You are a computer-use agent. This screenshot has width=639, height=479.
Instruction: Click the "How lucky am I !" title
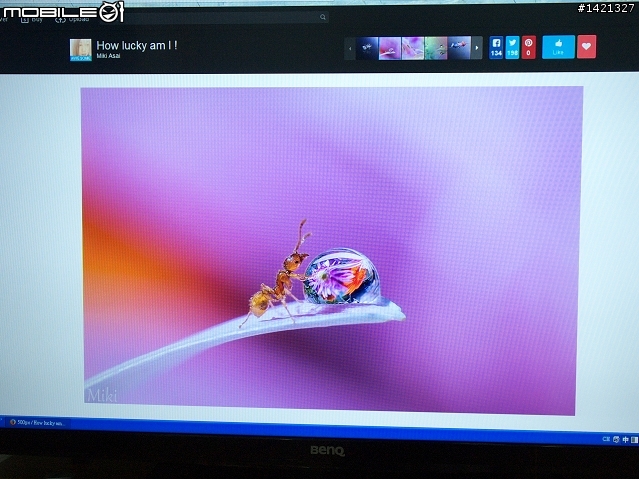[x=137, y=45]
